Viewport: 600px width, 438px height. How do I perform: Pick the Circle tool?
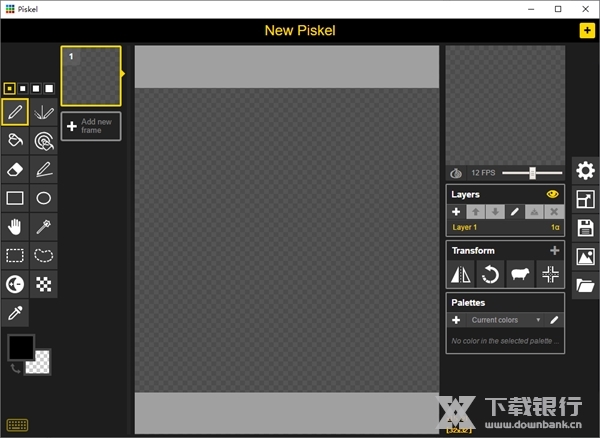[44, 198]
